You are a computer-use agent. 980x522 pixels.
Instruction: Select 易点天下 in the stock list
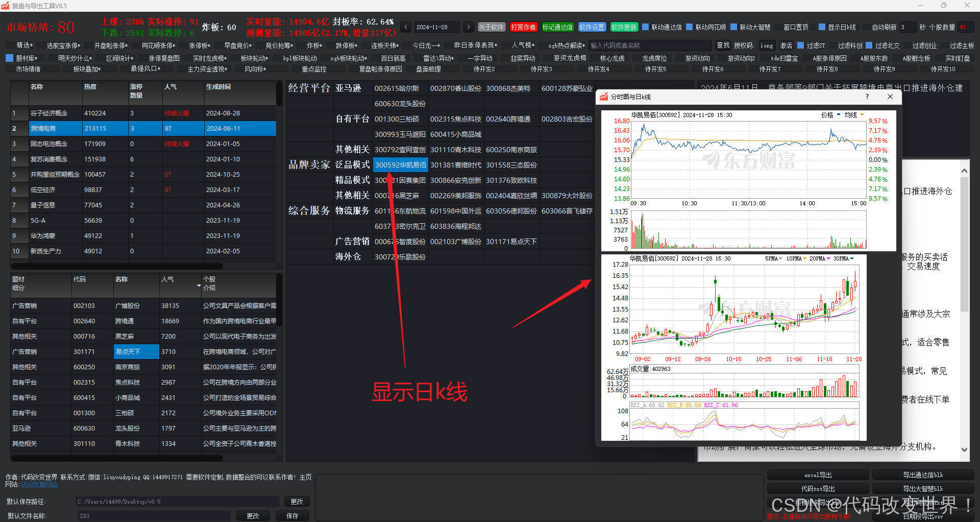tap(136, 351)
